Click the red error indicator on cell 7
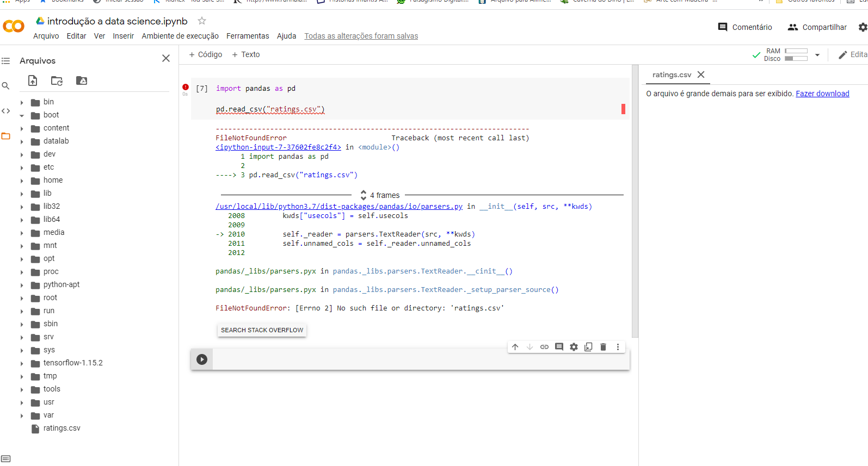 point(186,87)
